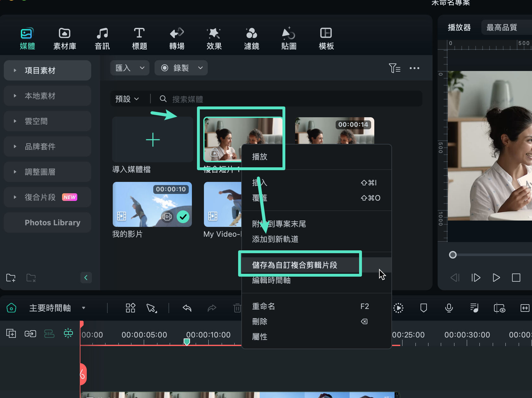Choose 覆蓋 from the context menu
This screenshot has height=398, width=532.
point(317,198)
